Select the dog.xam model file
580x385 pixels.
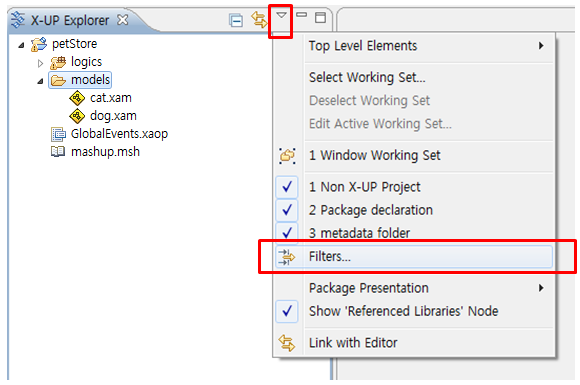pos(113,116)
